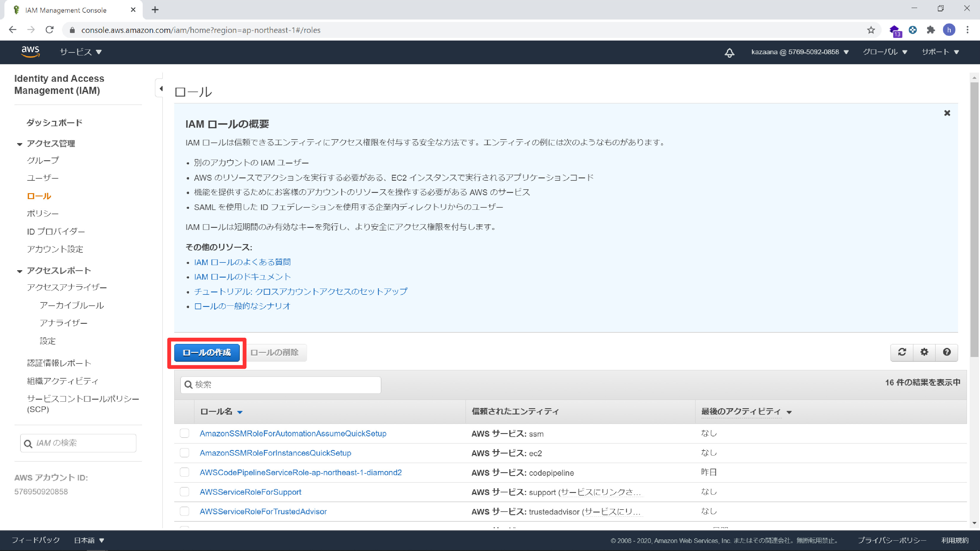
Task: Open IAM ロールのよくある質問 link
Action: (x=242, y=262)
